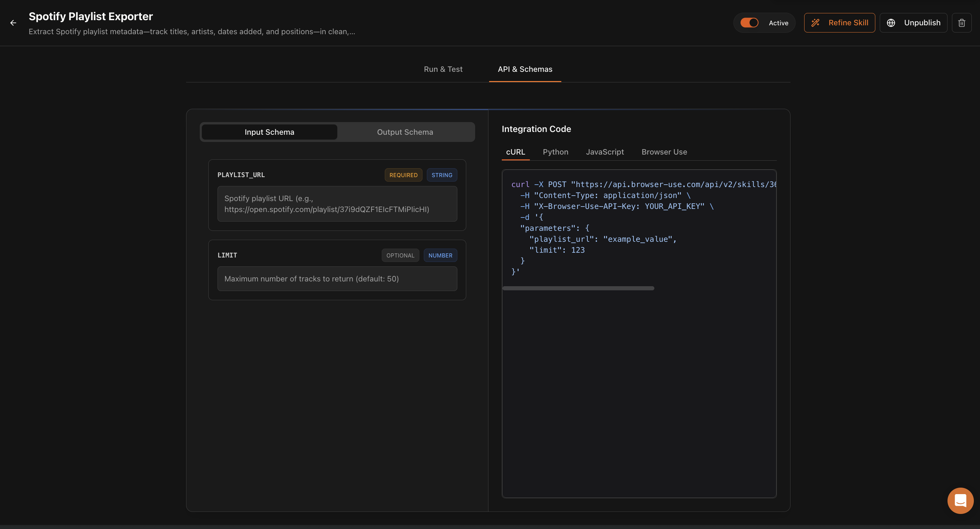
Task: Click the horizontal scrollbar under the cURL code
Action: (x=578, y=288)
